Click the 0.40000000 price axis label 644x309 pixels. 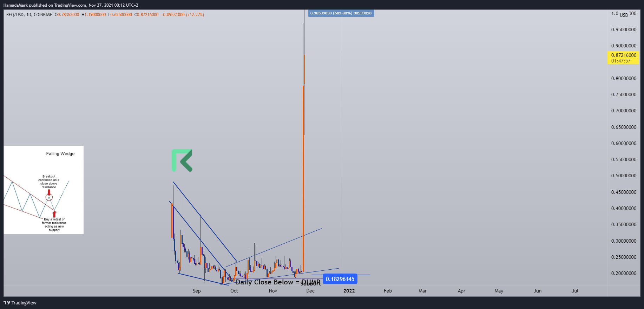[624, 208]
